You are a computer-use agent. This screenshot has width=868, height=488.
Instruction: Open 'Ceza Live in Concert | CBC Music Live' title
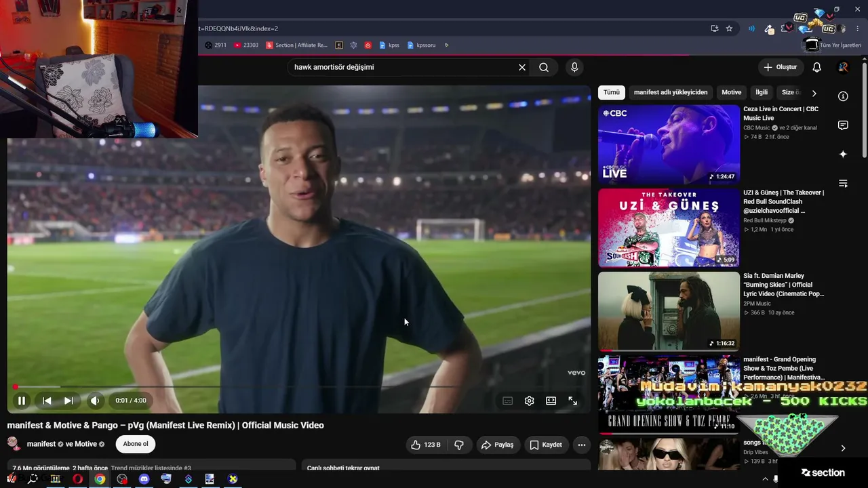point(781,113)
